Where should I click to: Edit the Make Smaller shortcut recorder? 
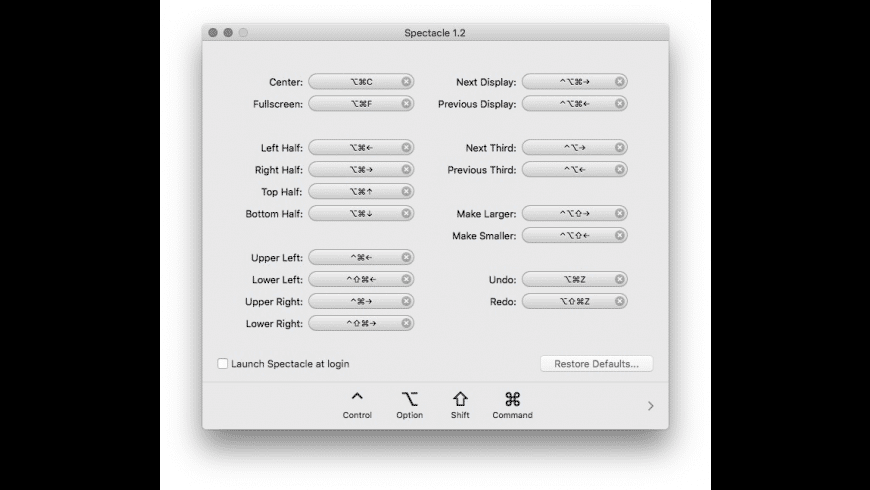coord(574,236)
